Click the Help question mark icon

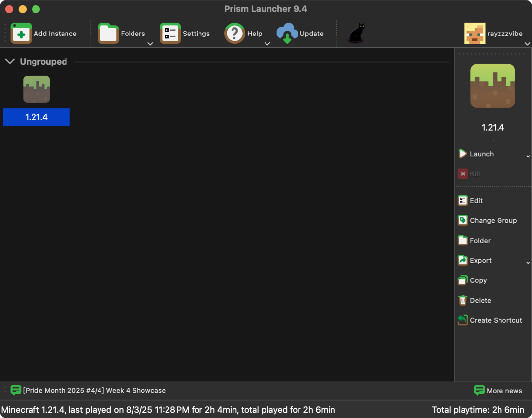pos(234,34)
